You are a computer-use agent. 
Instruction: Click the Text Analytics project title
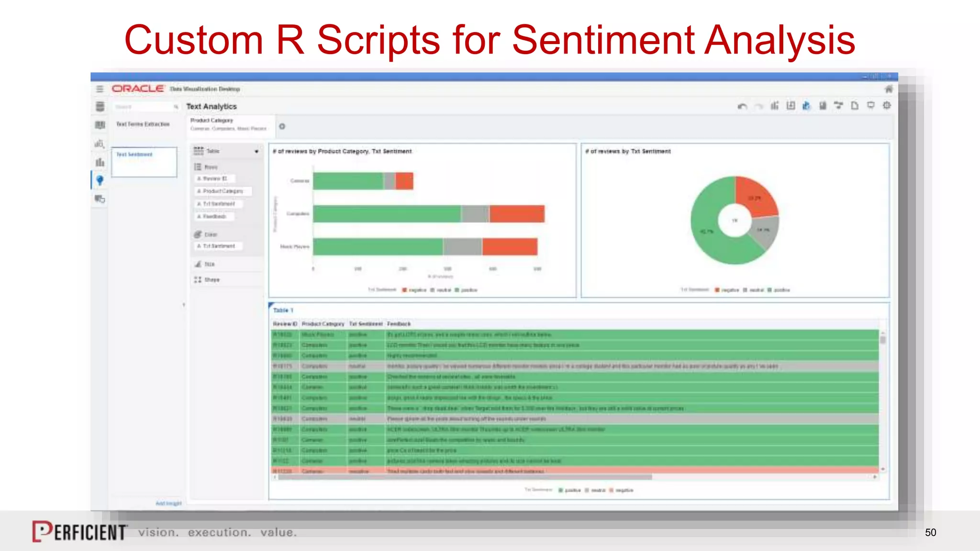point(212,107)
